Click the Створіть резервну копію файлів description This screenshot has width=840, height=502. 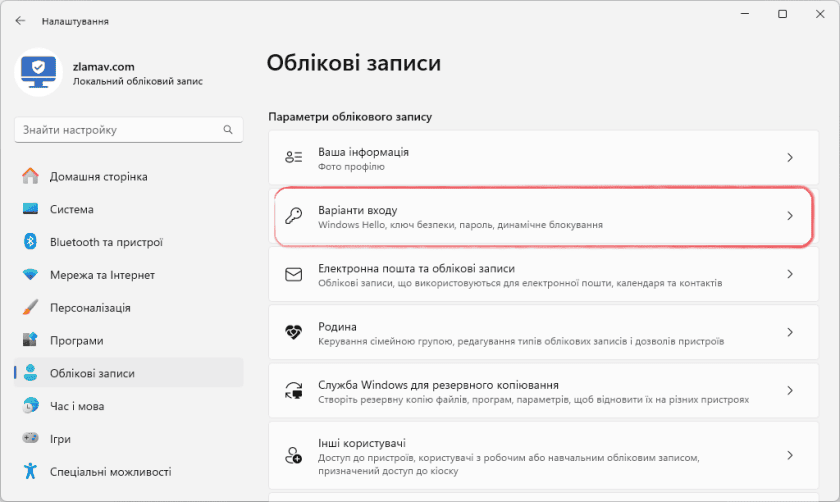[534, 400]
